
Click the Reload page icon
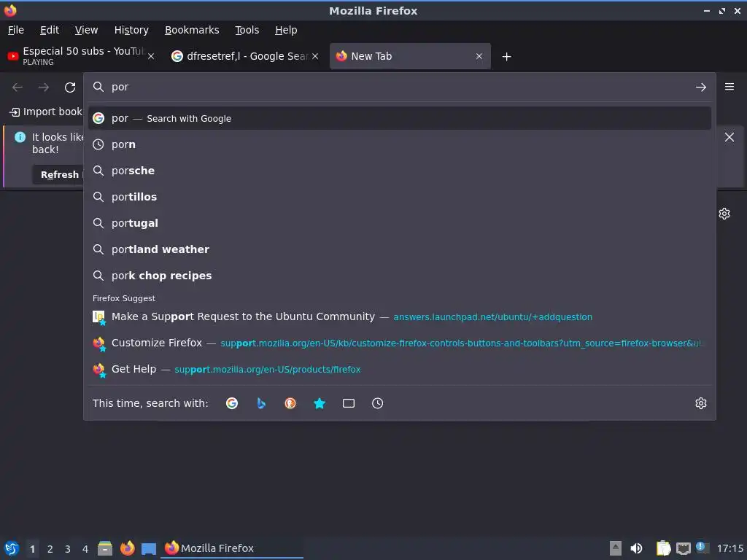click(70, 87)
